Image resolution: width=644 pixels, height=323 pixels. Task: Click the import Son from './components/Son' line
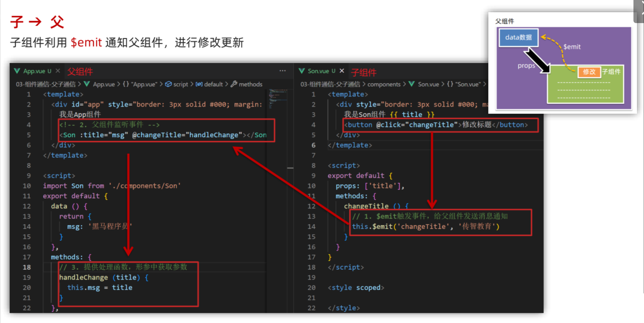[x=112, y=186]
